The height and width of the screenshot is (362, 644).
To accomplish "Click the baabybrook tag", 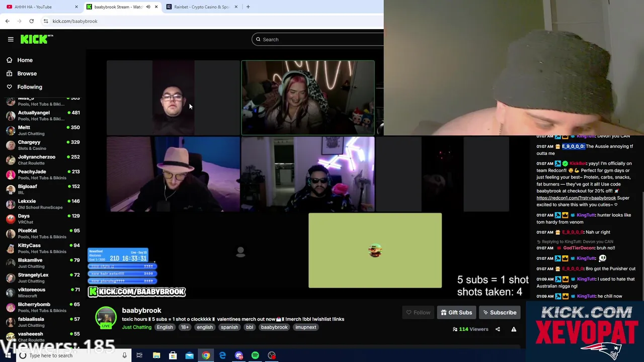I will coord(274,327).
